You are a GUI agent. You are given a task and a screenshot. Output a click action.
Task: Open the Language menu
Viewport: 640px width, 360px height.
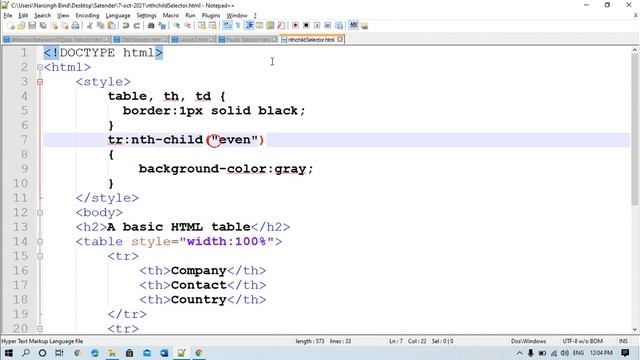118,16
